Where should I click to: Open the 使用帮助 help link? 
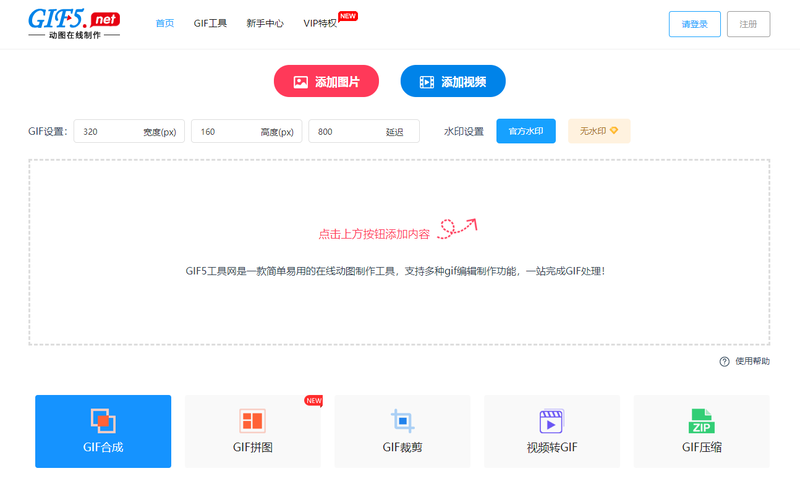coord(752,361)
